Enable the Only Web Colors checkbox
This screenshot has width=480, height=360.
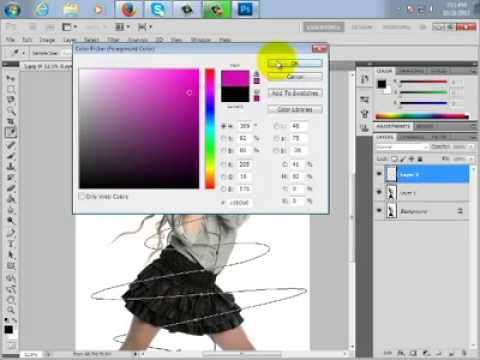pos(82,196)
